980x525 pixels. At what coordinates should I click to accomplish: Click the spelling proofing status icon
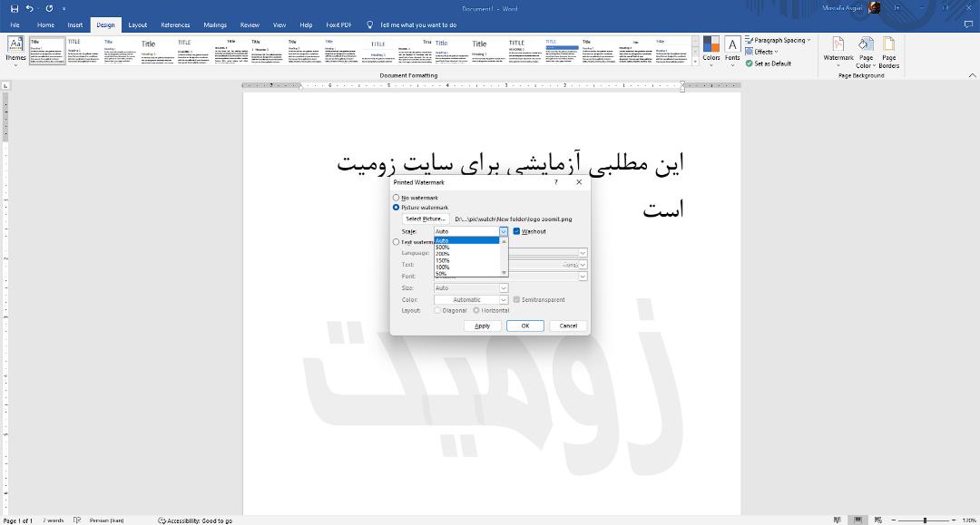pyautogui.click(x=77, y=520)
